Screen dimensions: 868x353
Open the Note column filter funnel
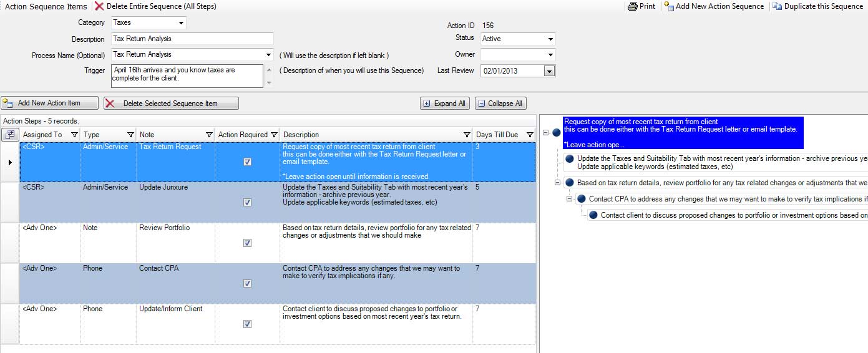[x=209, y=135]
